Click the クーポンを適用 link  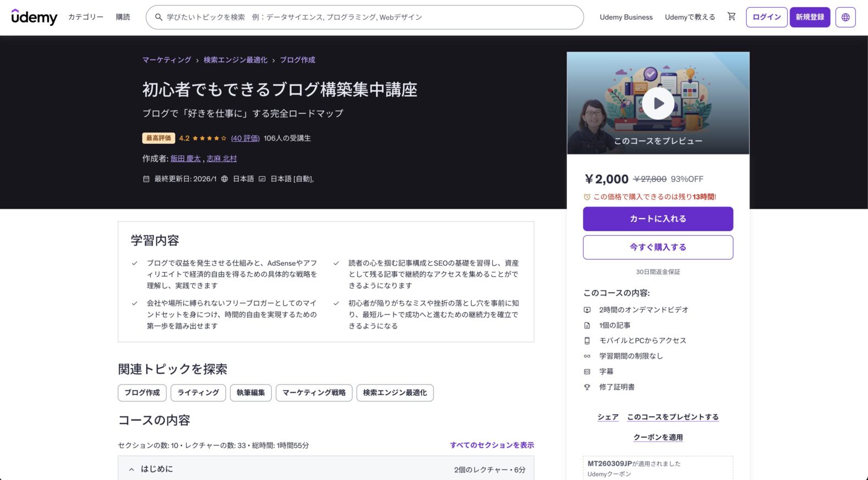(x=658, y=437)
